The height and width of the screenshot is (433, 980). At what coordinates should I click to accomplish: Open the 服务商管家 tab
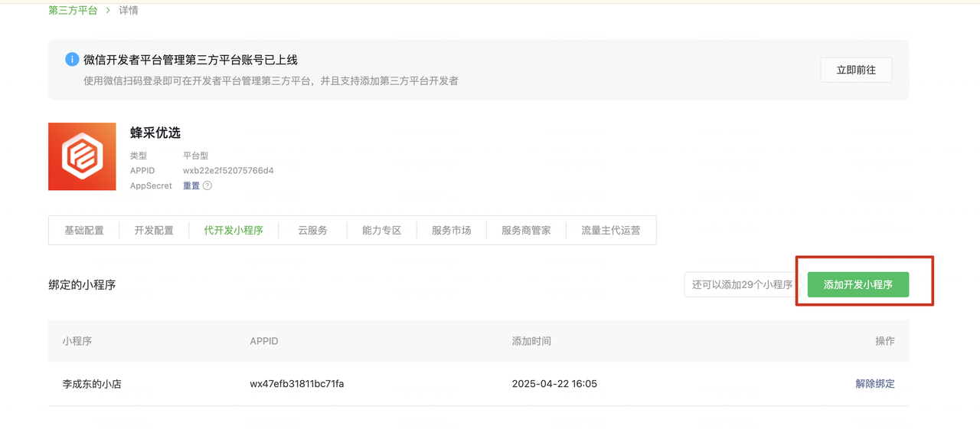(x=526, y=230)
